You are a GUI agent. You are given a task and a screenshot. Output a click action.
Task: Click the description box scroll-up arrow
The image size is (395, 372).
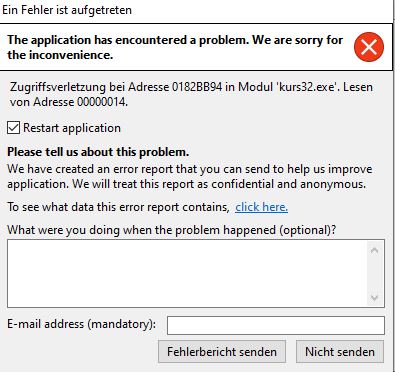coord(375,250)
